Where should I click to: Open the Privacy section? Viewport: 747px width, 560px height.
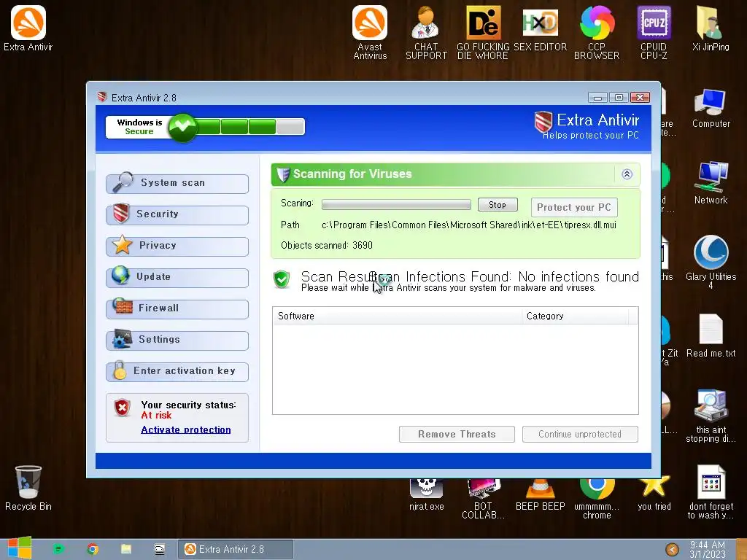(177, 246)
